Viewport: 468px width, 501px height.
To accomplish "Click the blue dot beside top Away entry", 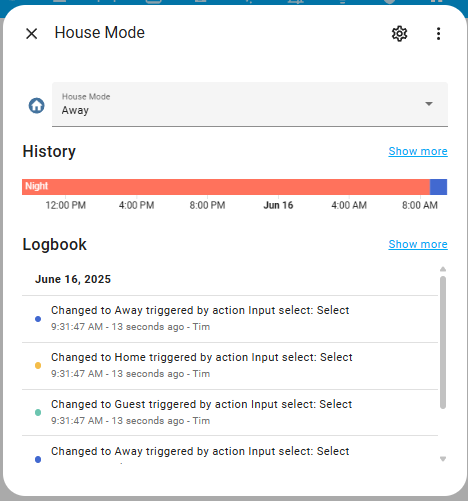I will pos(38,319).
